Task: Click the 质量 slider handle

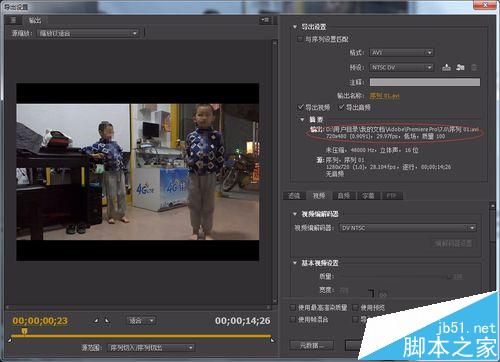Action: 449,277
